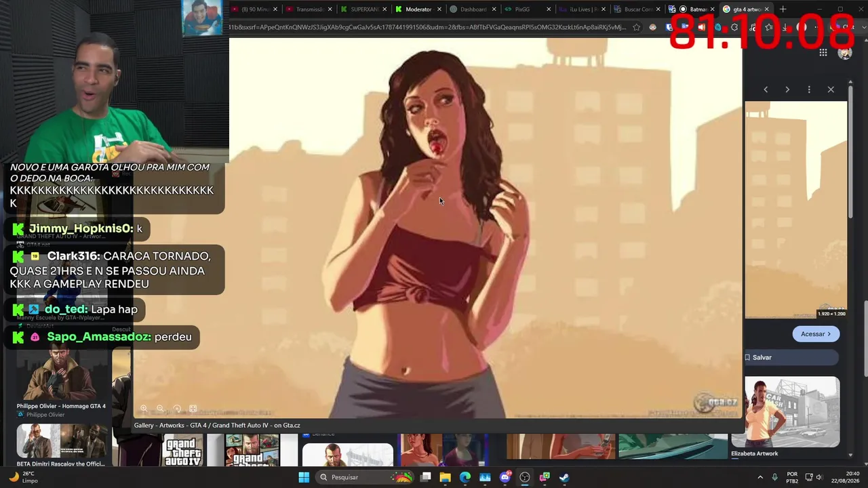
Task: Bookmark this page with the star icon
Action: coord(636,27)
